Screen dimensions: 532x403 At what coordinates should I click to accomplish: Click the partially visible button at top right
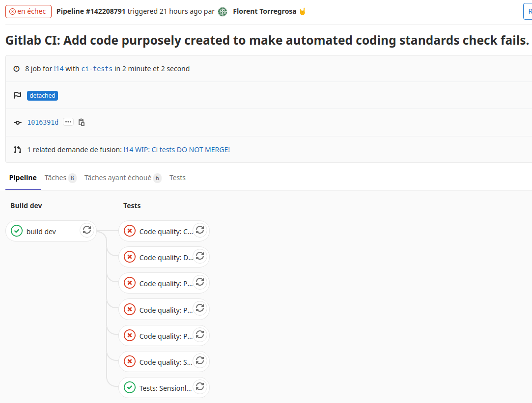pyautogui.click(x=528, y=11)
